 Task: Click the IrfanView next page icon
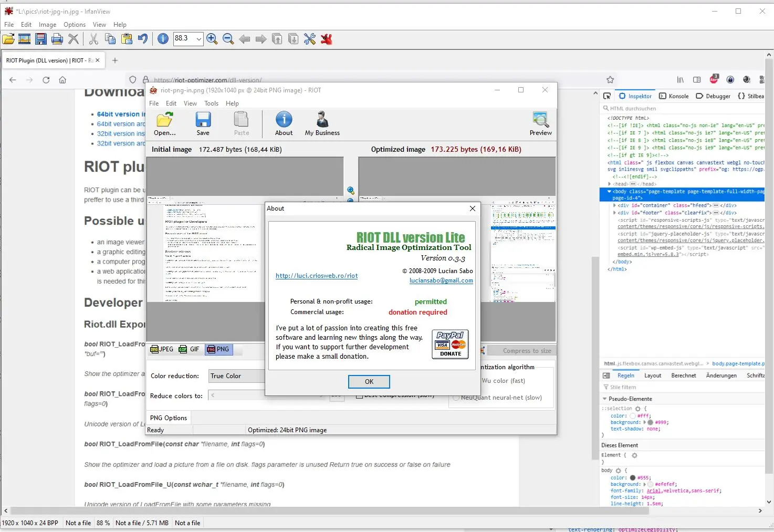point(294,39)
